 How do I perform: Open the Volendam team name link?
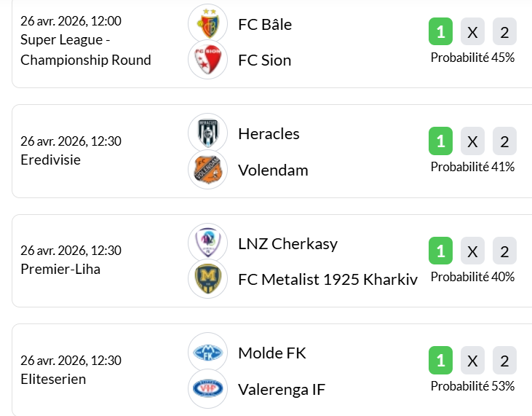pos(273,170)
